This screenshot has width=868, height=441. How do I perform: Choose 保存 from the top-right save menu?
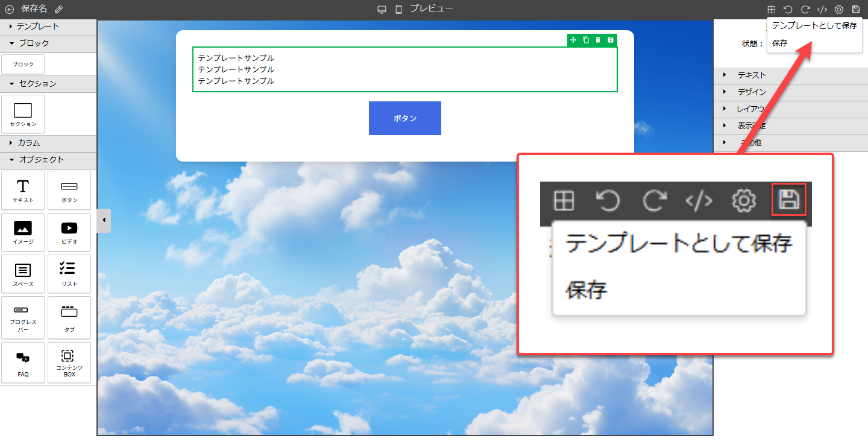780,43
